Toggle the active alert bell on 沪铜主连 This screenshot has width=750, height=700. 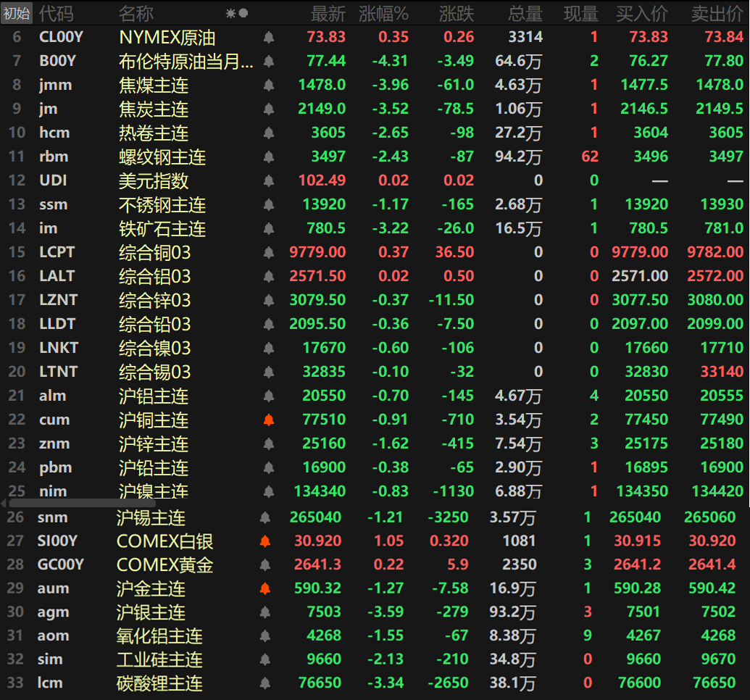[x=269, y=420]
